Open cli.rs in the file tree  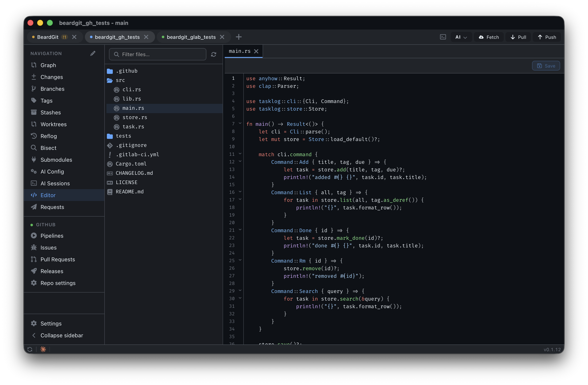pos(165,89)
